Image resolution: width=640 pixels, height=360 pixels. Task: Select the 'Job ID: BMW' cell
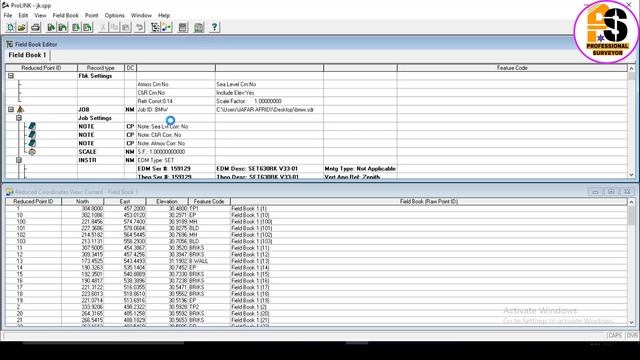pos(176,109)
